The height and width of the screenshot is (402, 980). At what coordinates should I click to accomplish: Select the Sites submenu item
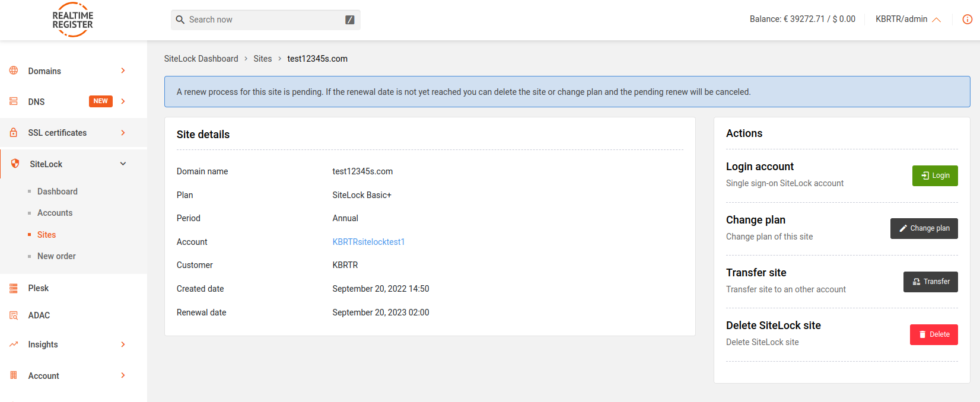coord(46,235)
